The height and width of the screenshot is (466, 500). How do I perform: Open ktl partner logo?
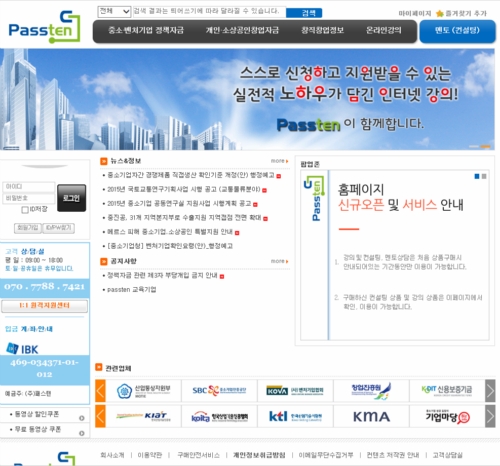click(x=295, y=416)
